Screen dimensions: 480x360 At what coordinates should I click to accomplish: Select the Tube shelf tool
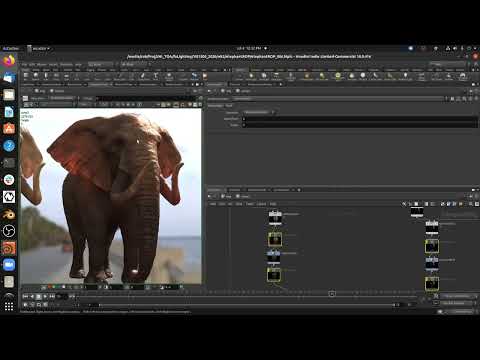46,76
